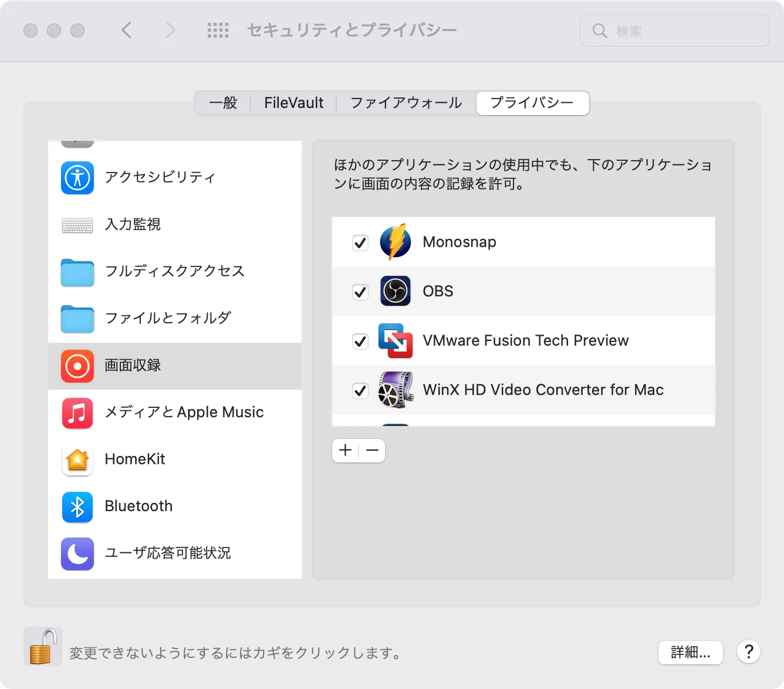784x689 pixels.
Task: Open the ファイアウォール tab
Action: [406, 103]
